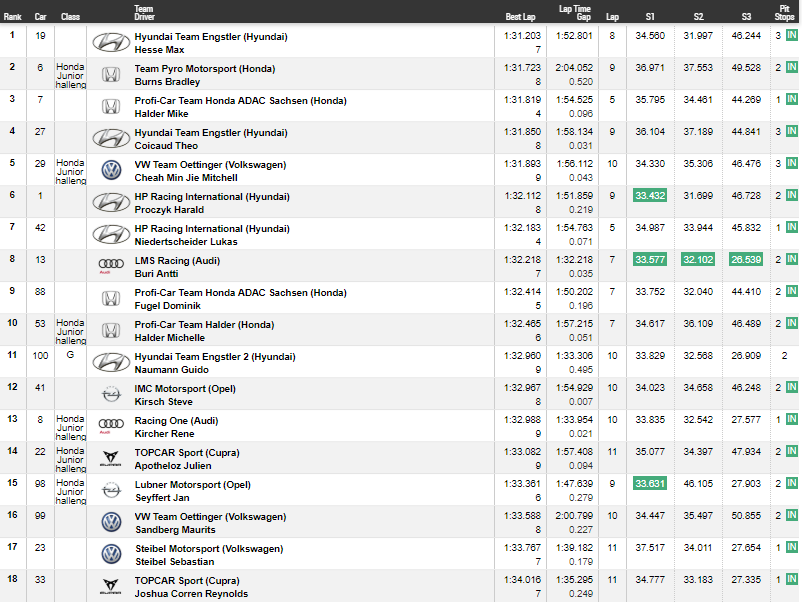Click the Hyundai logo next to Coicaud Theo
This screenshot has width=802, height=606.
[x=111, y=139]
